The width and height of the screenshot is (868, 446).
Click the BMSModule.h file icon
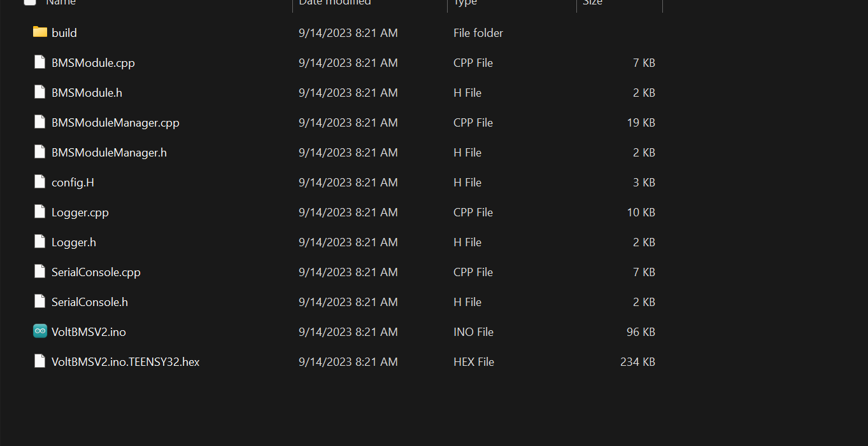pos(40,92)
